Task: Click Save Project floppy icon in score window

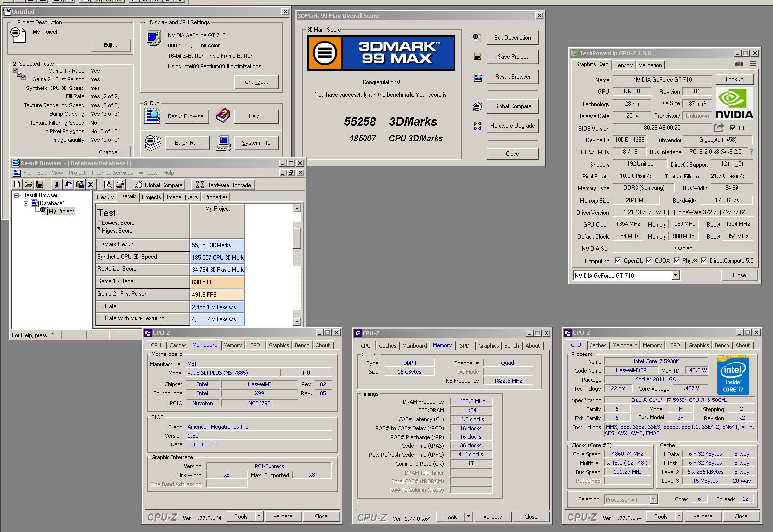Action: pyautogui.click(x=477, y=57)
